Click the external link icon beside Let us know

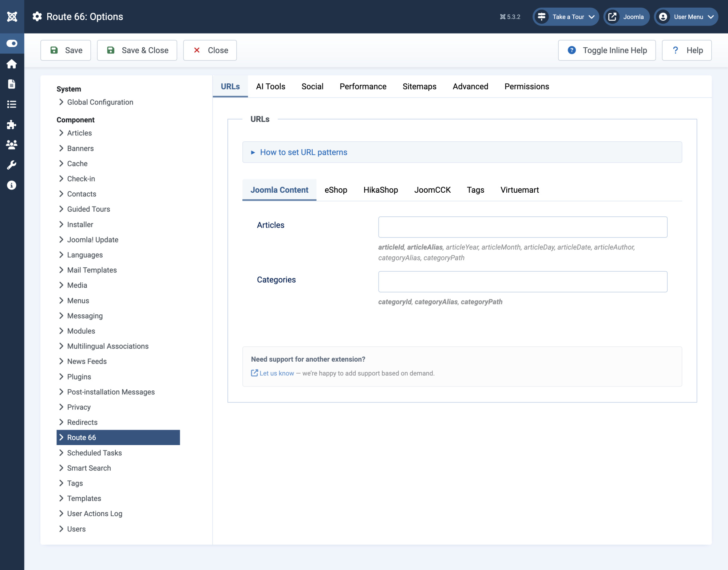[254, 373]
